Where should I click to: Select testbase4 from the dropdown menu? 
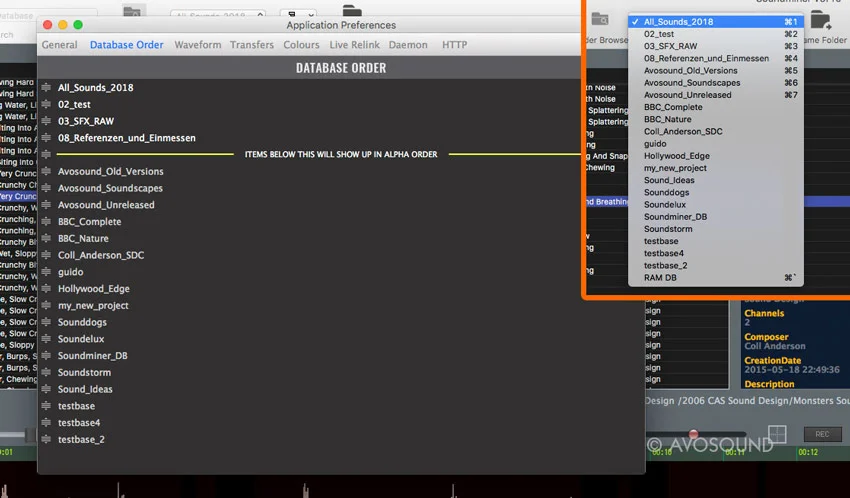tap(716, 253)
